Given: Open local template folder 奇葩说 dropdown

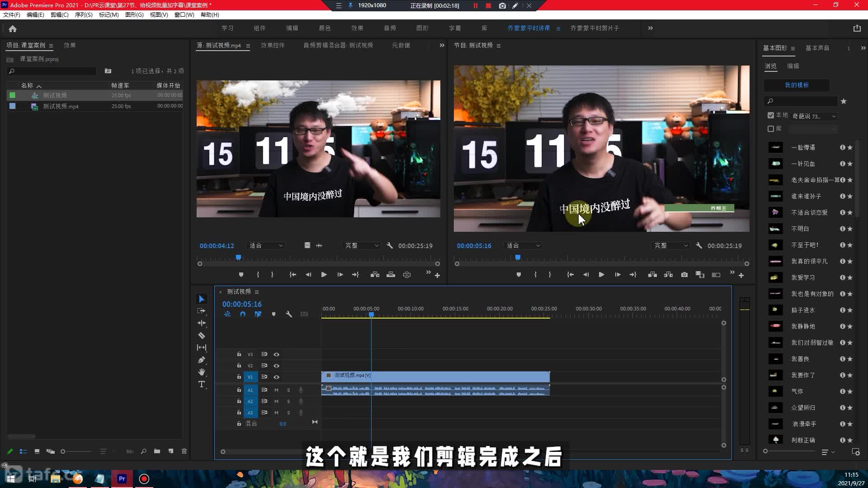Looking at the screenshot, I should [814, 116].
